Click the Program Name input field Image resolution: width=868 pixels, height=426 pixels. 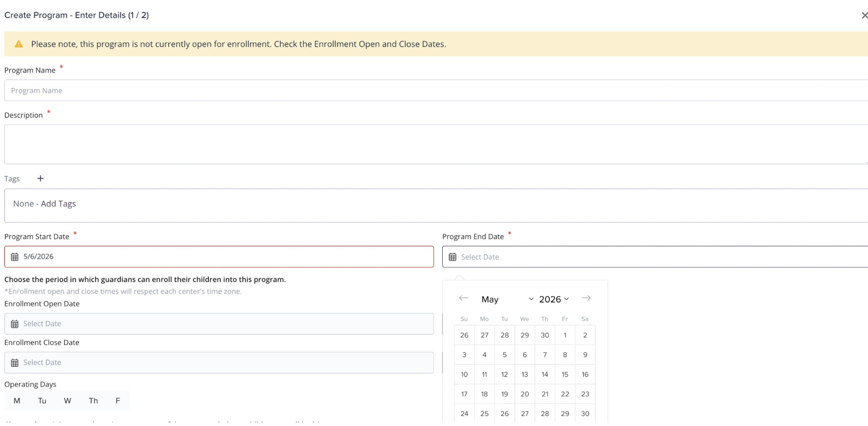[x=435, y=90]
